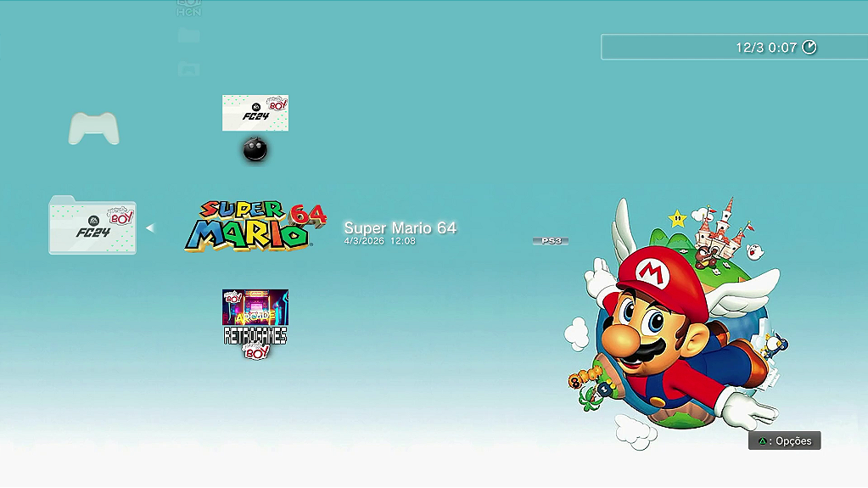Select the black bomb icon item
This screenshot has width=868, height=488.
[255, 149]
